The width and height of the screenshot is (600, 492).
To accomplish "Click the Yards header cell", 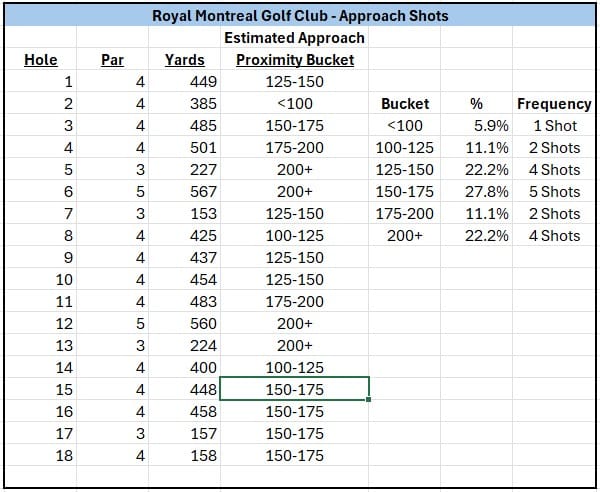I will (x=184, y=60).
